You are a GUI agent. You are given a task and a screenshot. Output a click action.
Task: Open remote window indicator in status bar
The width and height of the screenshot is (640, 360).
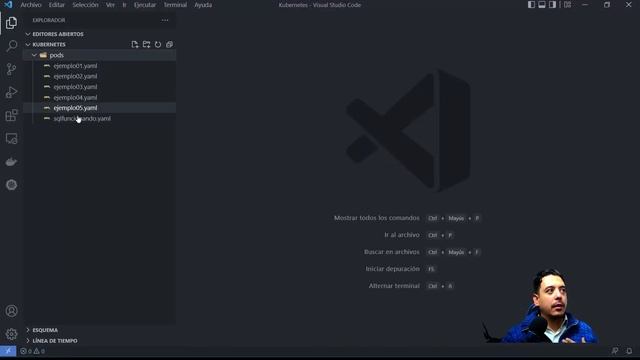coord(8,351)
